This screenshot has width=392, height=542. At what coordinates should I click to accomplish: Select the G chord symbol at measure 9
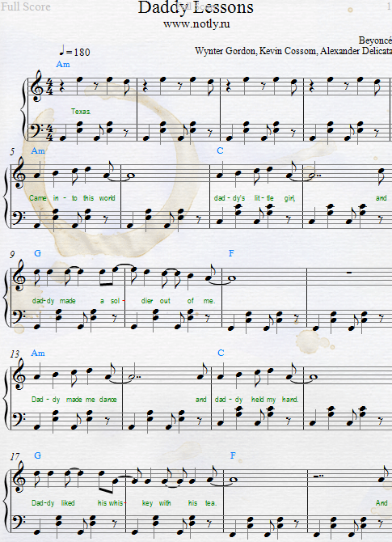coord(38,253)
